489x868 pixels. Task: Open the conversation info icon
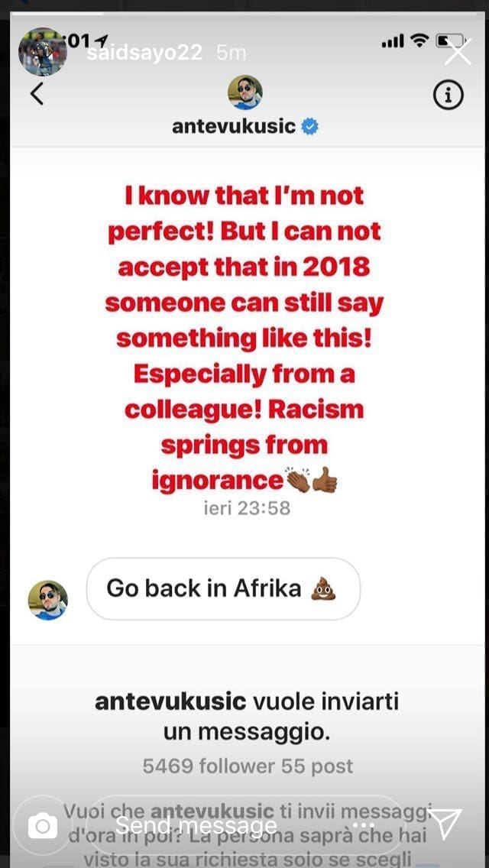[x=449, y=95]
